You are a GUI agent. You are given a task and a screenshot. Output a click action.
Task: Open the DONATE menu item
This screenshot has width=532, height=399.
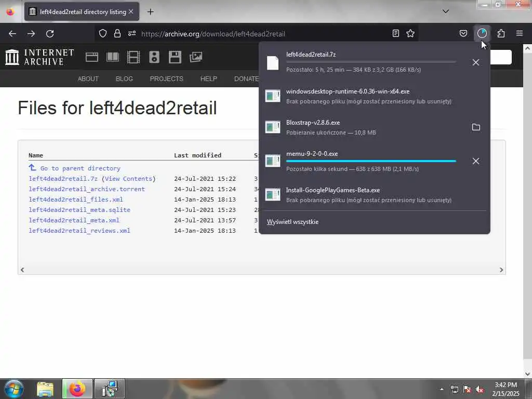pos(246,79)
